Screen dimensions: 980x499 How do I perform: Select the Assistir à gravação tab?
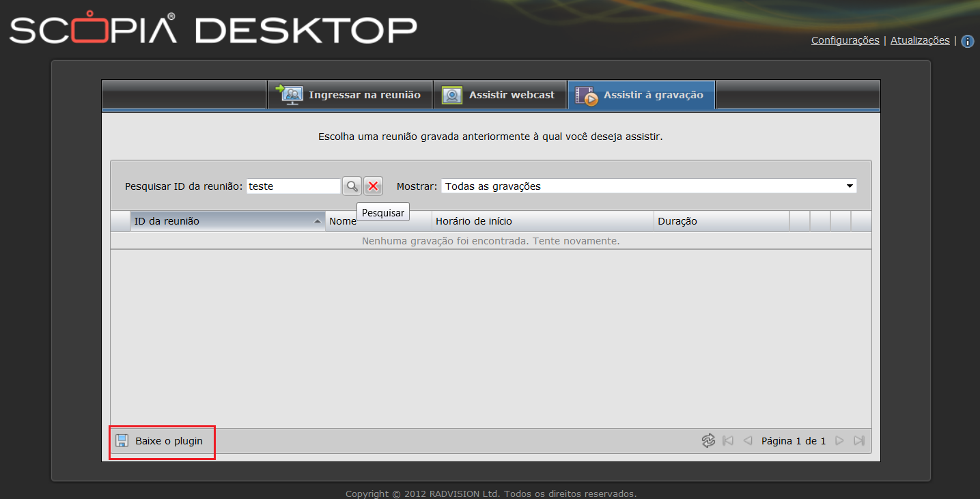[x=641, y=95]
